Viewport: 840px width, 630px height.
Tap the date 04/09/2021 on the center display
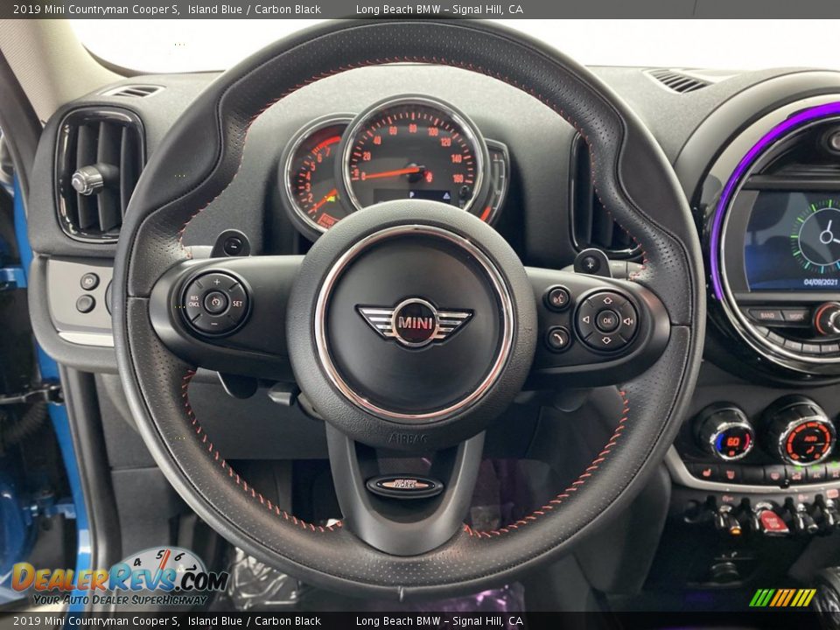click(x=820, y=282)
